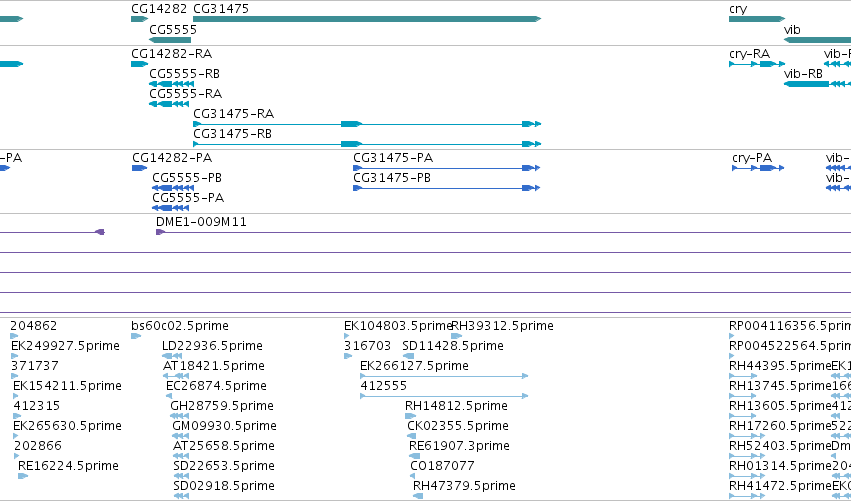Click the RH14812.5prime EST arrow

pyautogui.click(x=410, y=416)
